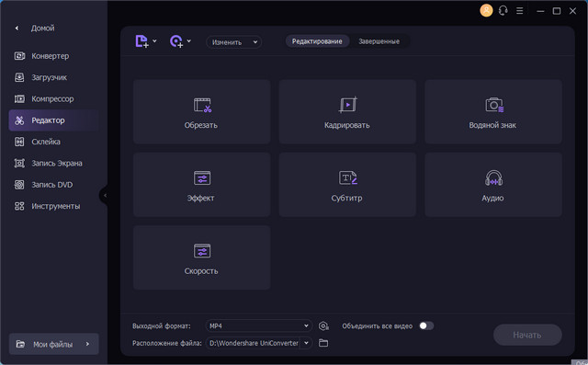Choose the Субтитр card label
Screen dimensions: 588x365
click(347, 198)
